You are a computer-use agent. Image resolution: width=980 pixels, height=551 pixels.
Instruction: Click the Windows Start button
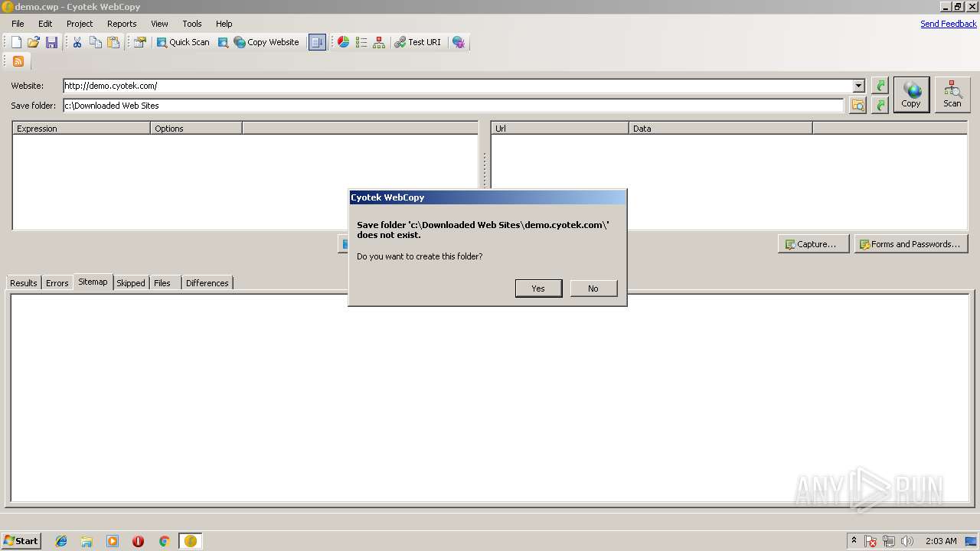[x=21, y=541]
